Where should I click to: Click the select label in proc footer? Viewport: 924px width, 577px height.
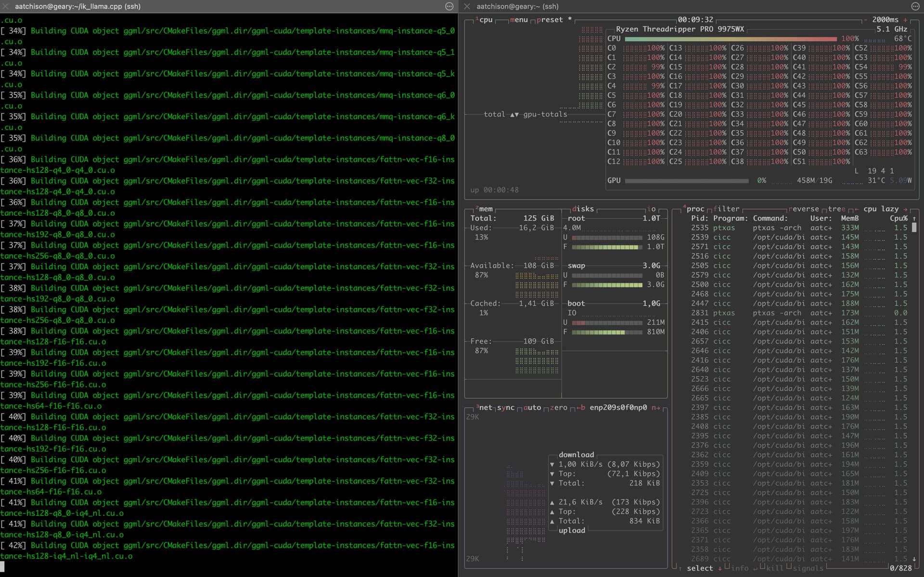click(700, 568)
